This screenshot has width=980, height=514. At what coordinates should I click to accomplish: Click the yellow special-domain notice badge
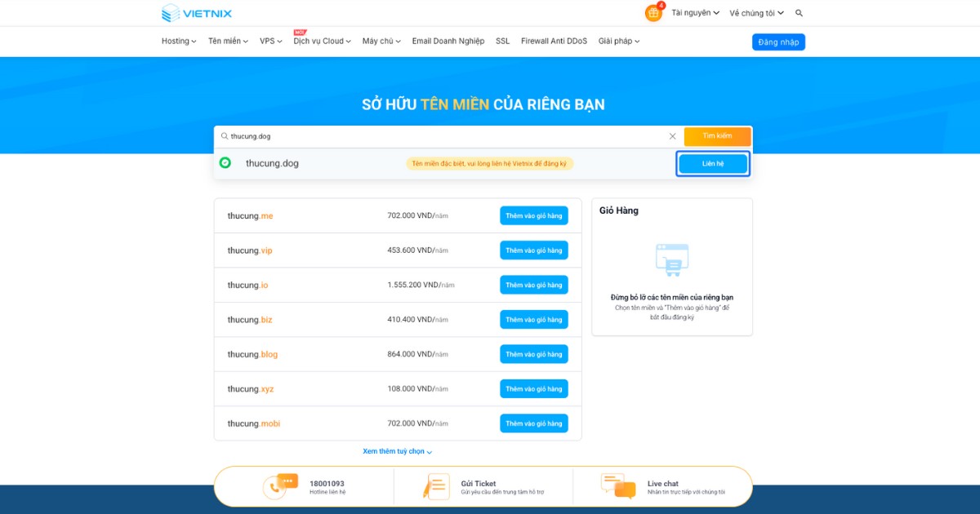click(x=490, y=163)
